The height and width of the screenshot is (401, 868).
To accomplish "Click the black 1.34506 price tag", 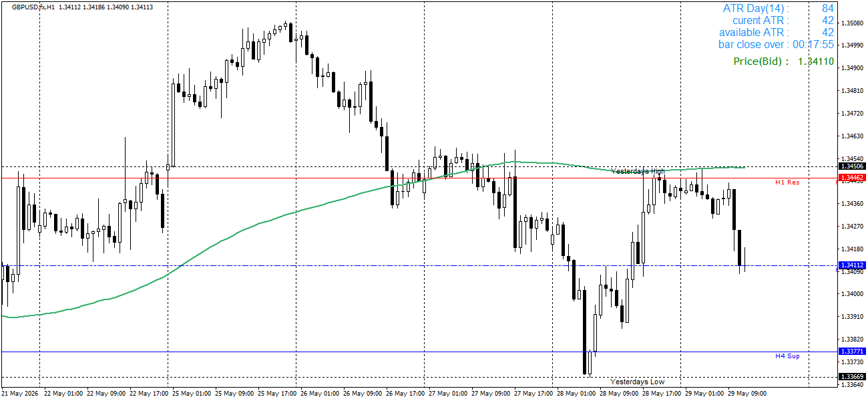I will click(x=852, y=166).
